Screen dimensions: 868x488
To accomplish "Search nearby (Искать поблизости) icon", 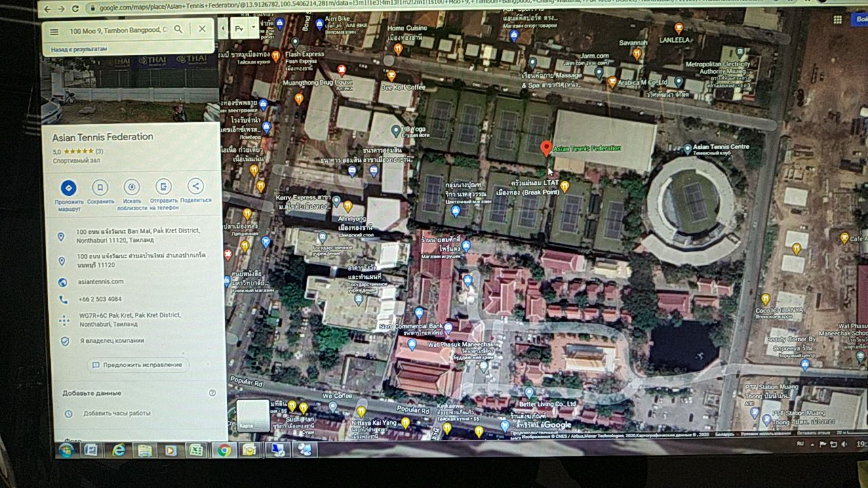I will click(x=132, y=186).
